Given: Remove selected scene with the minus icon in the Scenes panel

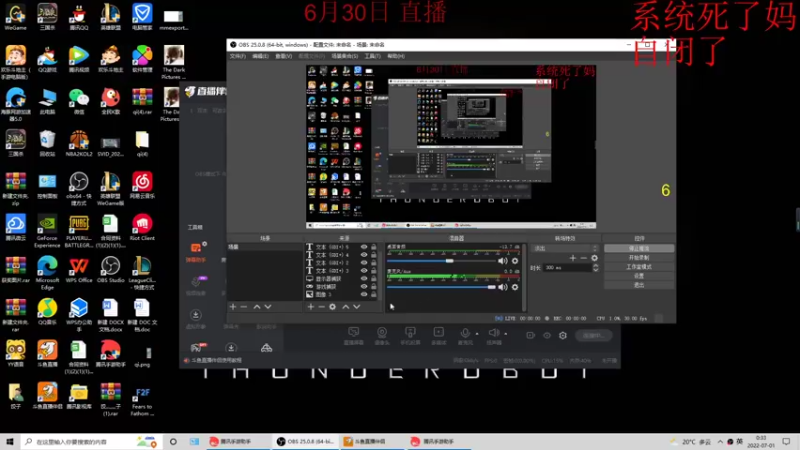Looking at the screenshot, I should pos(244,307).
